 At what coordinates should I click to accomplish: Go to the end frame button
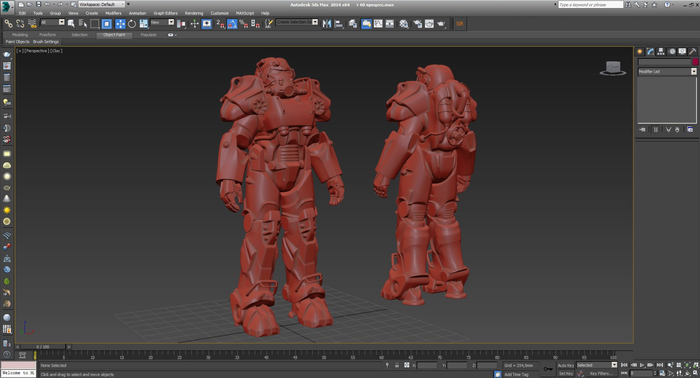pos(660,365)
